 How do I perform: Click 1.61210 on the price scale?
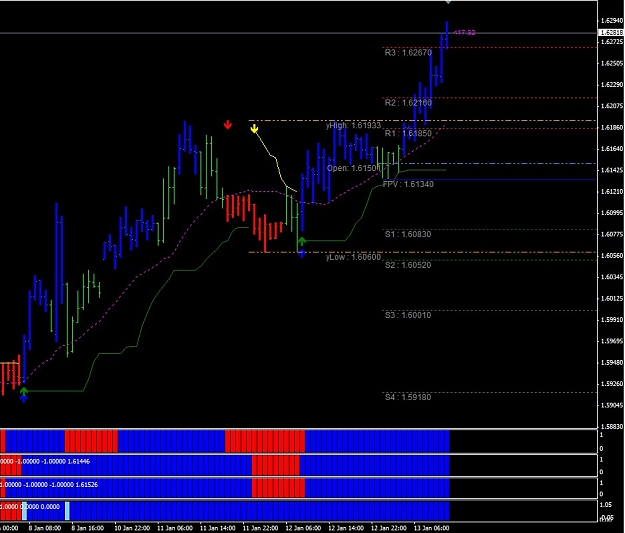click(x=611, y=191)
